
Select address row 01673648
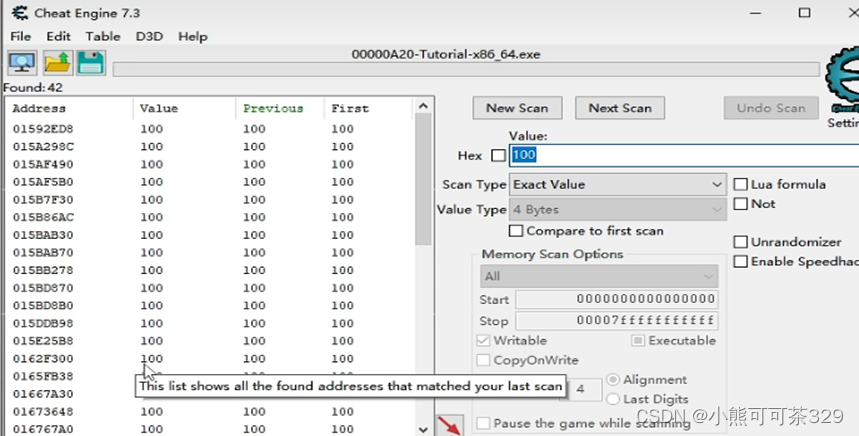click(210, 411)
